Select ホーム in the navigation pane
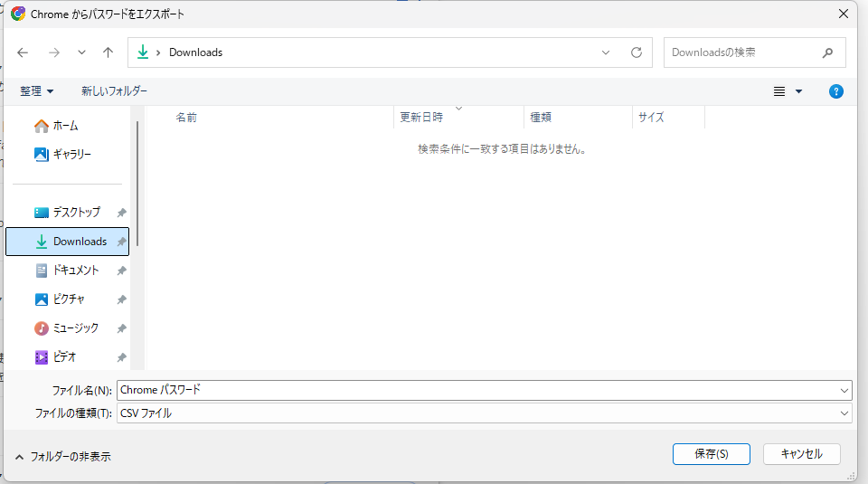The width and height of the screenshot is (868, 484). 65,127
